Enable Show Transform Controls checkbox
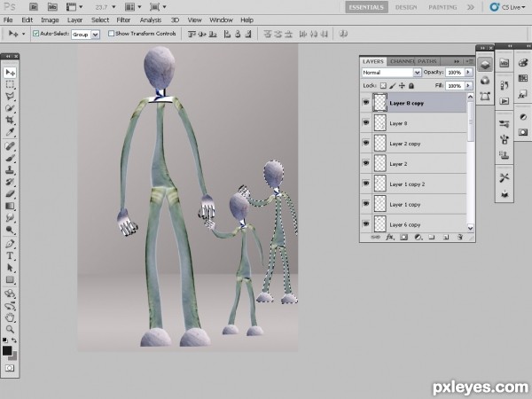532x399 pixels. coord(111,34)
